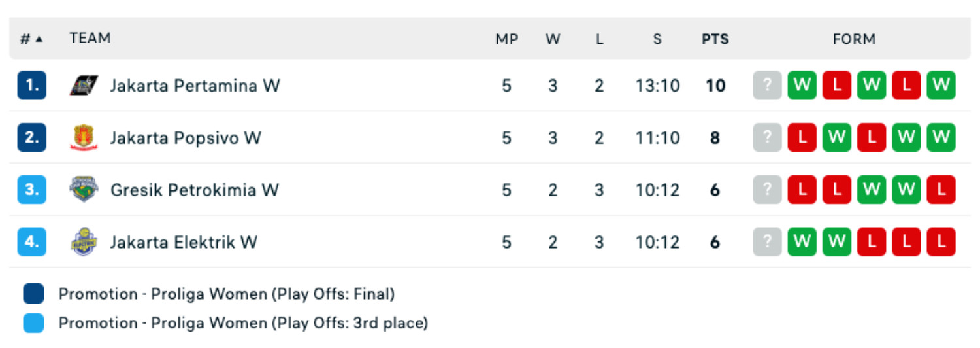Open Jakarta Popsivo's upcoming match question-mark icon

(x=767, y=138)
